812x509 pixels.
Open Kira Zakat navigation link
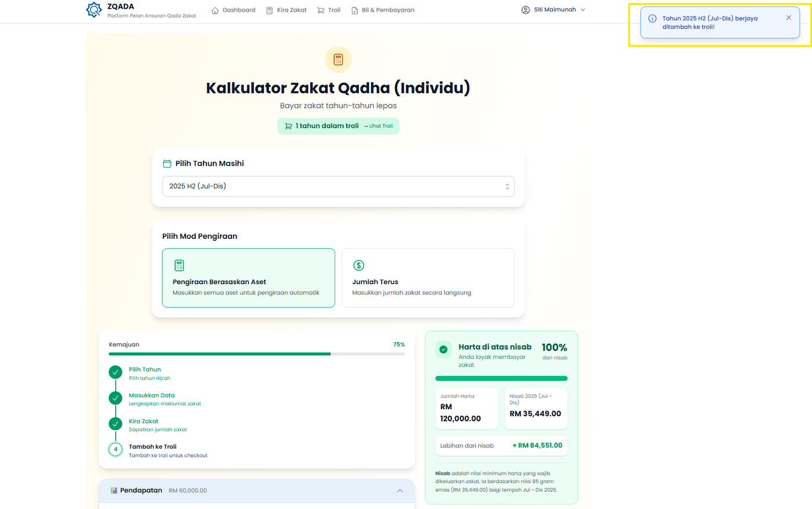point(286,10)
